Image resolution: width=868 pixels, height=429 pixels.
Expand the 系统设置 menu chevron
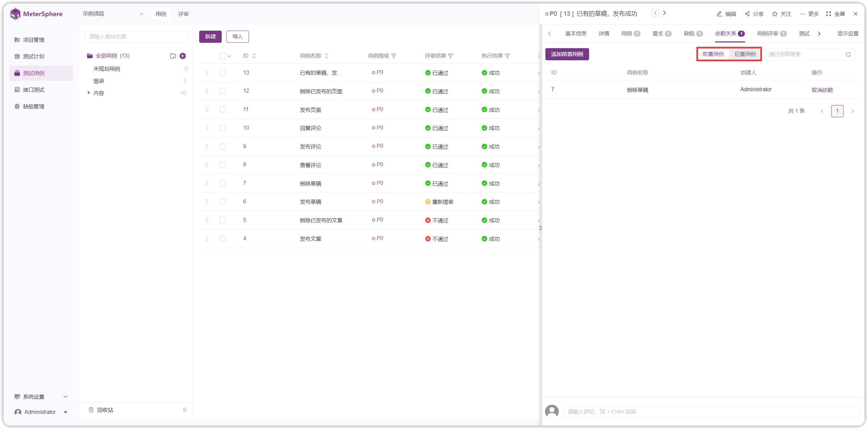(x=66, y=397)
